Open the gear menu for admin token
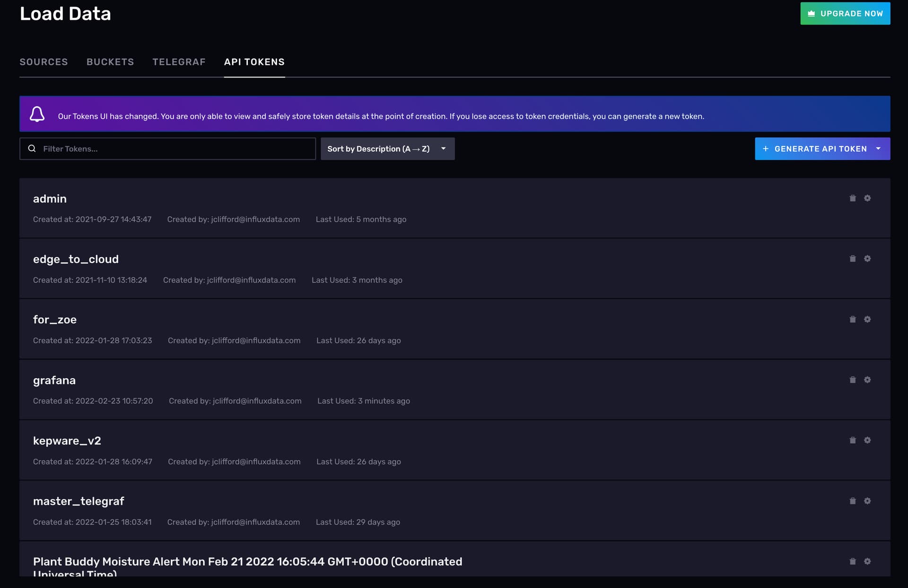Viewport: 908px width, 588px height. coord(867,198)
